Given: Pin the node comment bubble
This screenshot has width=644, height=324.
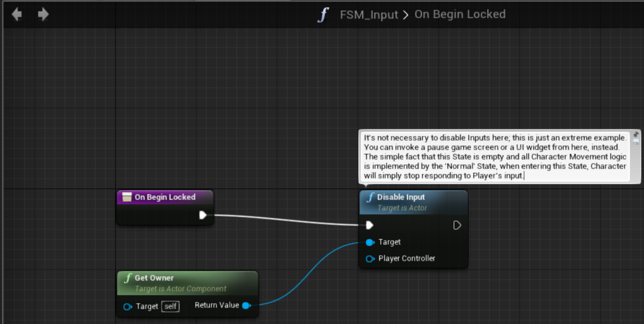Looking at the screenshot, I should tap(636, 135).
